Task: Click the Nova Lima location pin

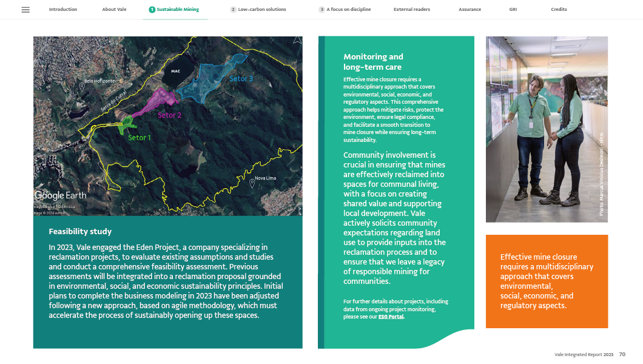Action: tap(252, 183)
